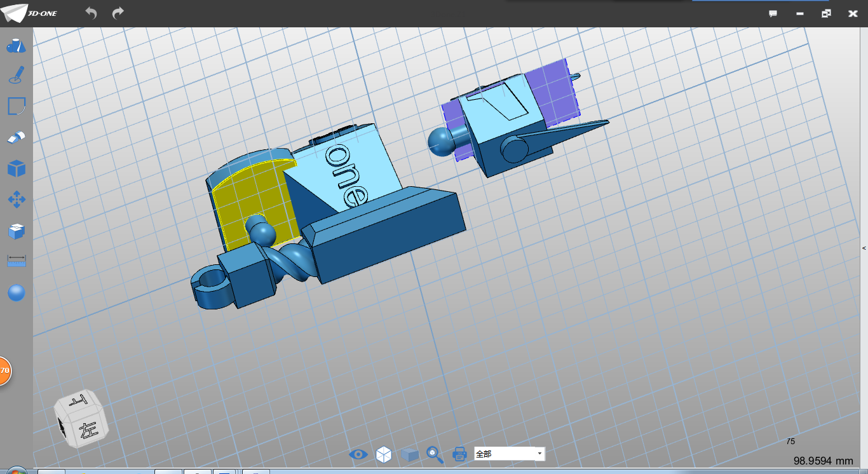
Task: Click the orange 70 badge
Action: pyautogui.click(x=4, y=370)
